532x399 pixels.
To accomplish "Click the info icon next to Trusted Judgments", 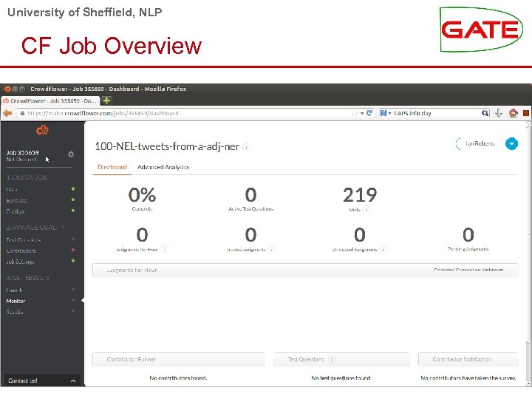I will coord(271,249).
